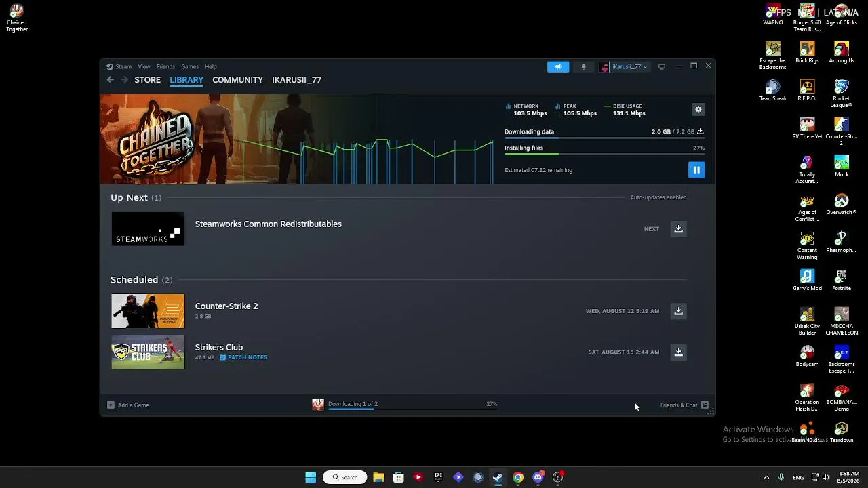
Task: Select the TeamSpeak desktop icon
Action: [x=773, y=91]
